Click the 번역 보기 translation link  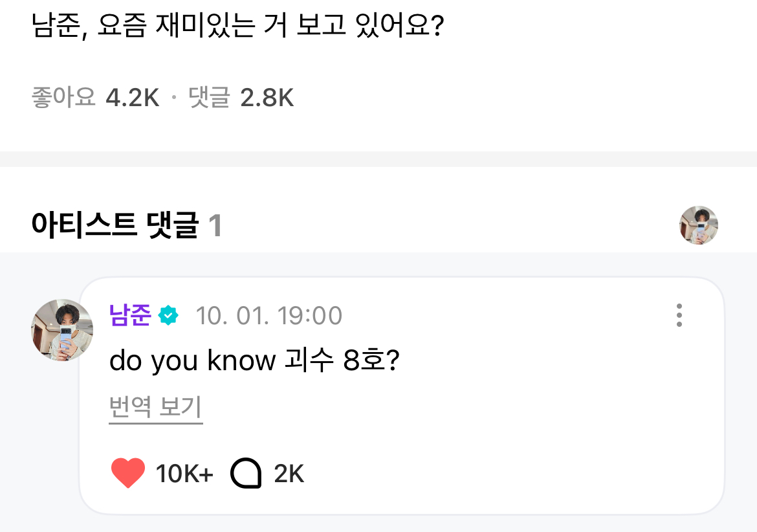point(155,408)
